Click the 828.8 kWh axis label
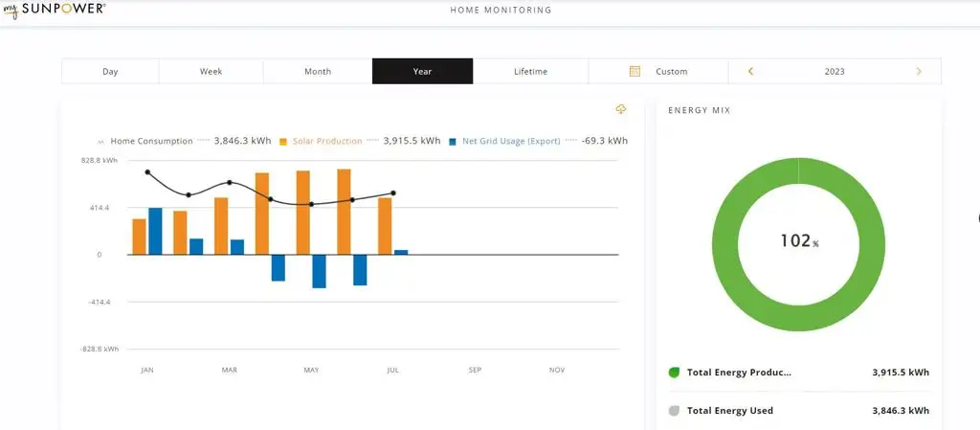 (100, 161)
